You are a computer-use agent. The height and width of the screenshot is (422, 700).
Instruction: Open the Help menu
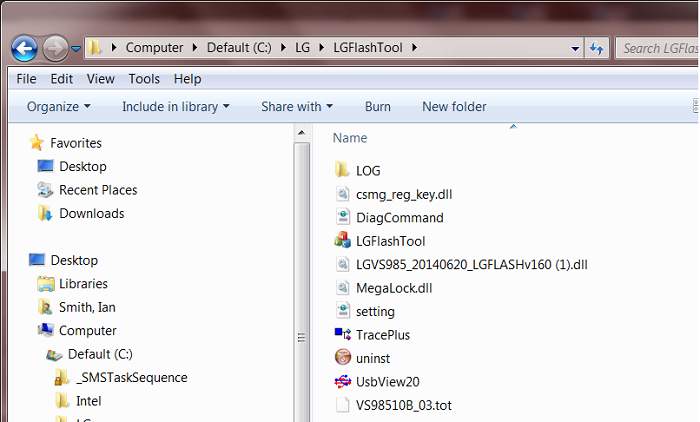187,79
